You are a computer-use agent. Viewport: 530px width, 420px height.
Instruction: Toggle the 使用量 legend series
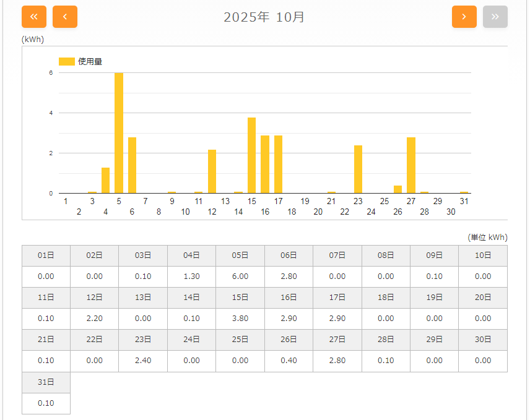(80, 61)
